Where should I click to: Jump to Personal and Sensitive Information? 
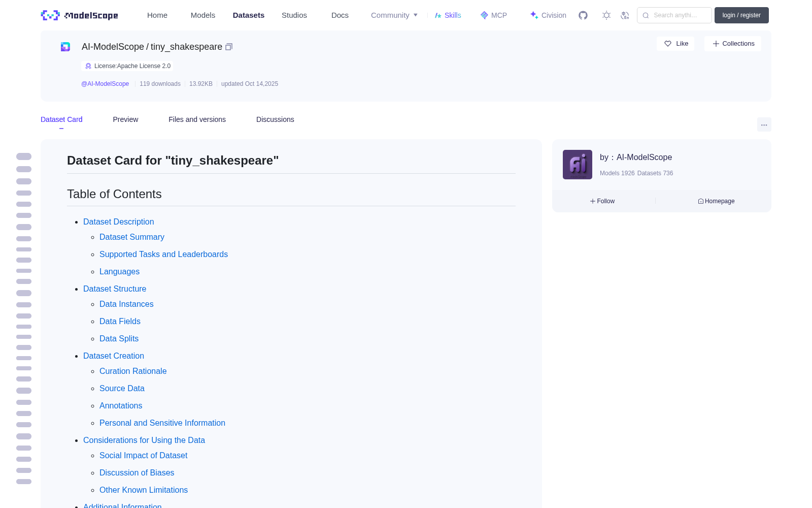[162, 423]
